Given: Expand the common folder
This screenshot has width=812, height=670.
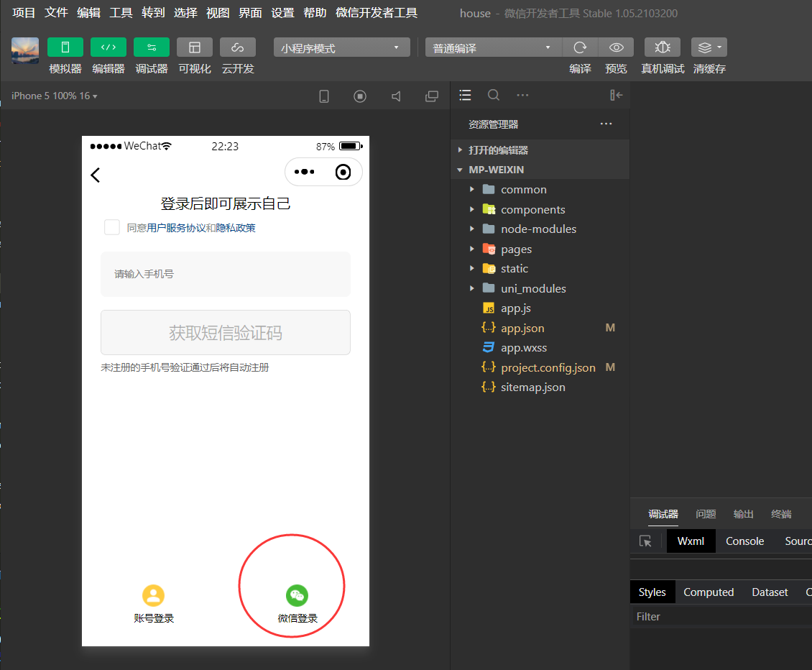Looking at the screenshot, I should (540, 189).
